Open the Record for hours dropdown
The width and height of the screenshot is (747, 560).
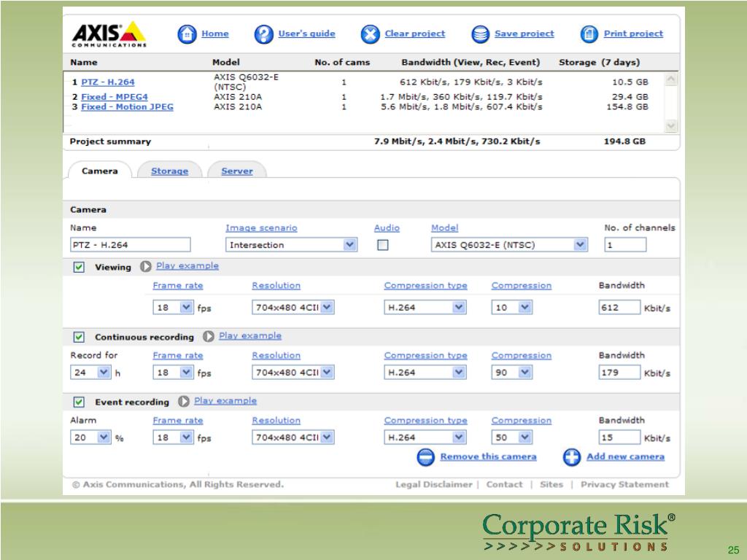tap(90, 373)
